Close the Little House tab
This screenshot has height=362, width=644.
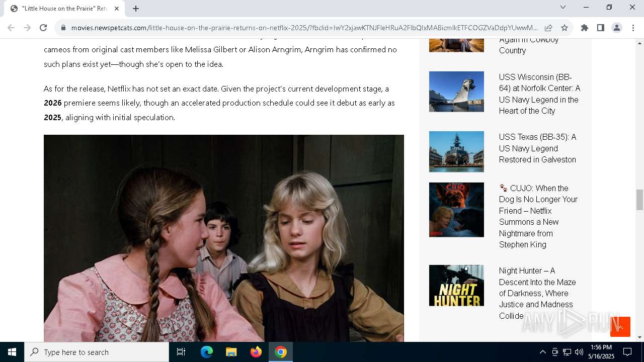click(x=117, y=9)
